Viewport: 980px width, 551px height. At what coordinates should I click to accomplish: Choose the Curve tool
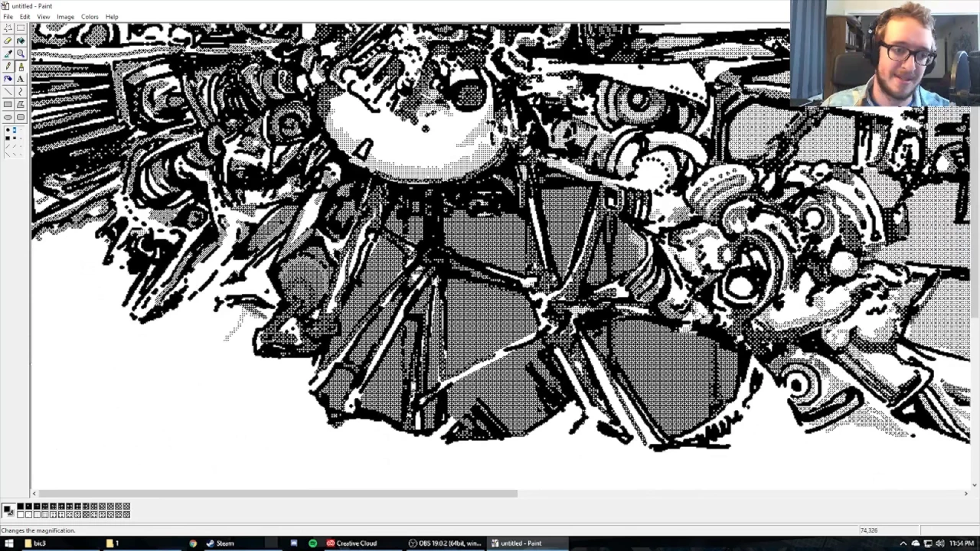point(21,92)
